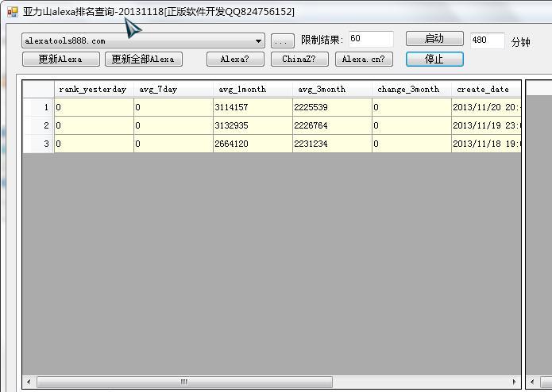Sort by avg_7day column header
The width and height of the screenshot is (552, 392).
tap(174, 90)
